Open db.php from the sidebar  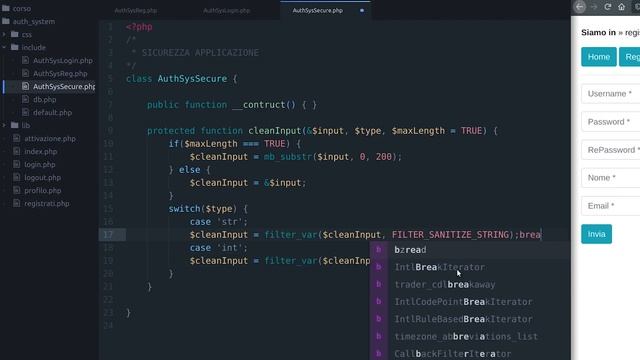44,100
